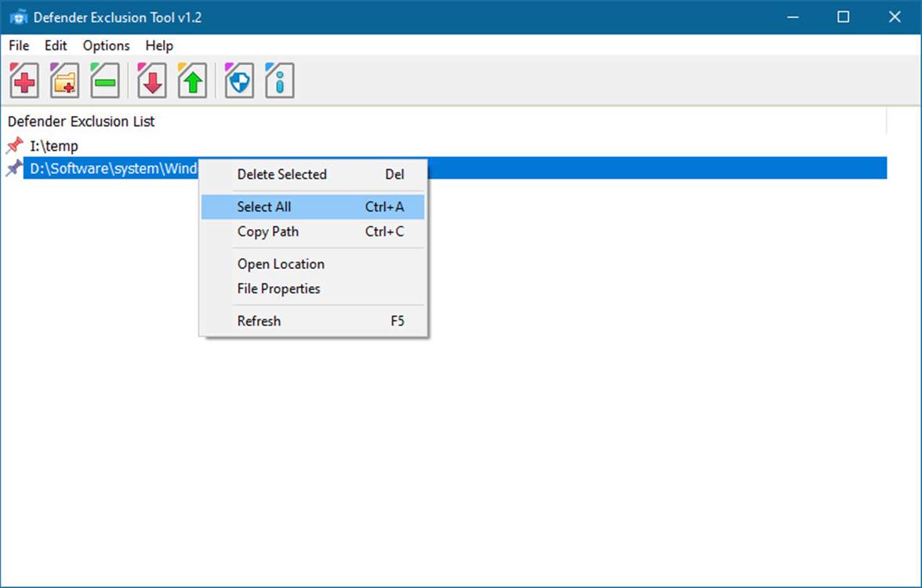Choose Refresh in context menu
Viewport: 922px width, 588px height.
point(313,321)
